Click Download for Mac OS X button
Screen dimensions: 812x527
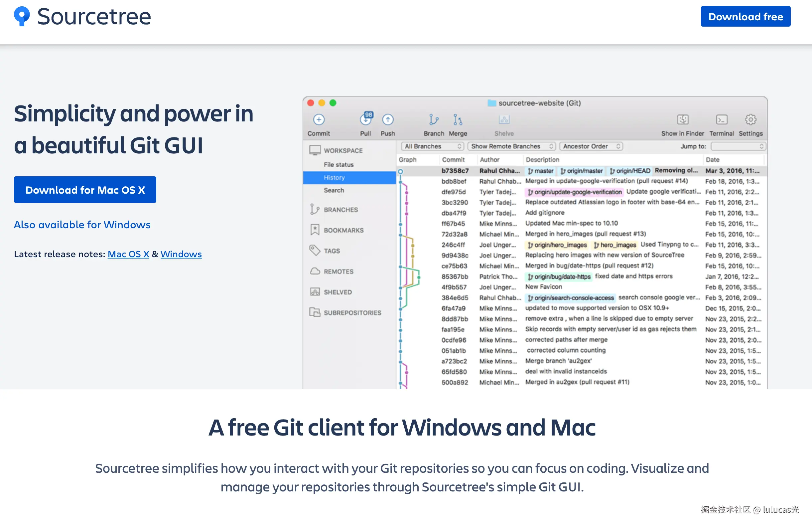pyautogui.click(x=85, y=190)
